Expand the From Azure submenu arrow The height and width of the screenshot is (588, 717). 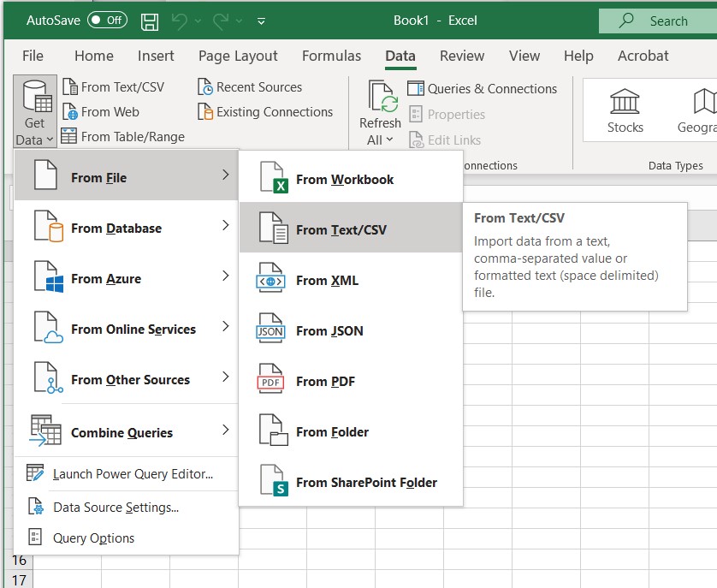point(225,276)
